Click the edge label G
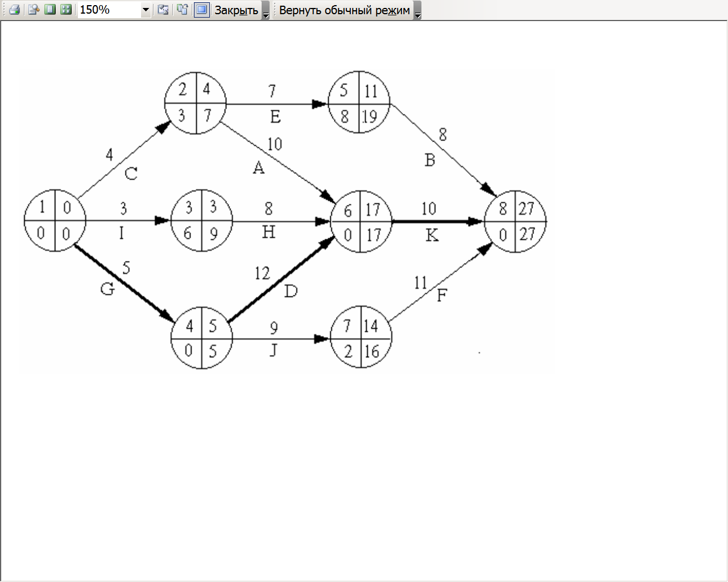 click(107, 289)
